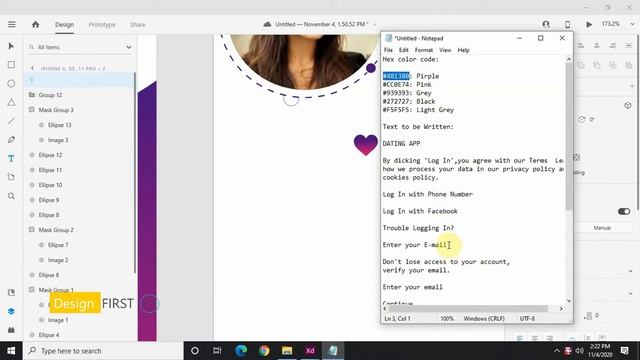
Task: Click the Windows taskbar search box
Action: (103, 351)
